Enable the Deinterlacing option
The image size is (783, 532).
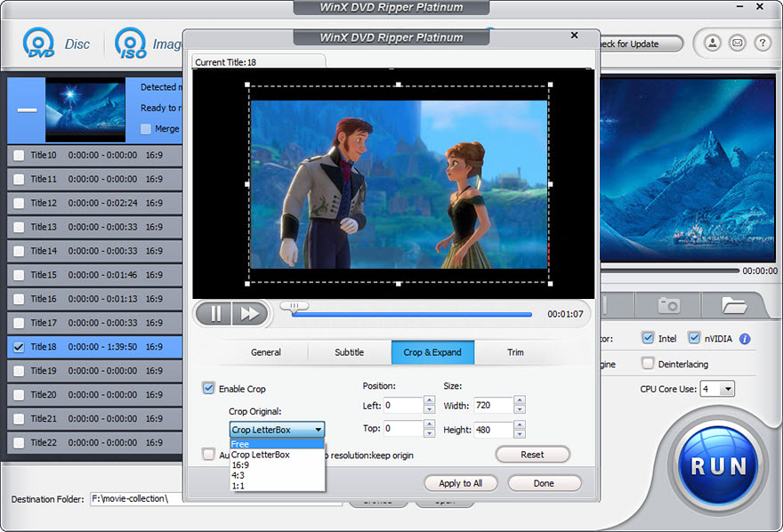tap(648, 364)
